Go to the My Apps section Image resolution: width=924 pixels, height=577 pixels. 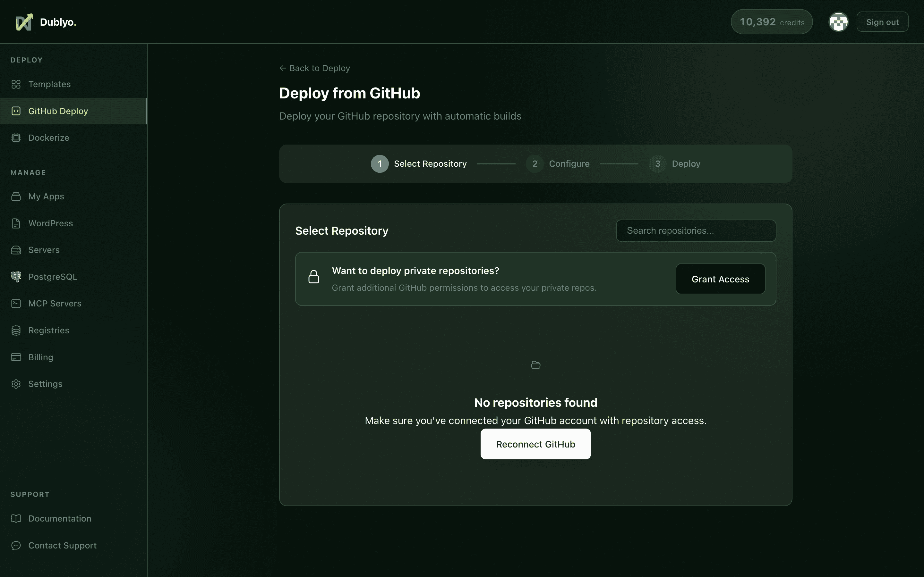click(46, 196)
